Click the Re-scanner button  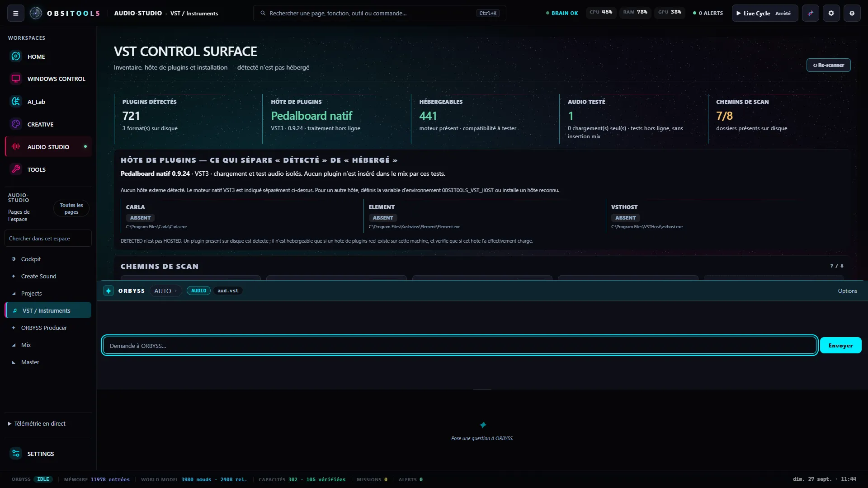click(828, 65)
